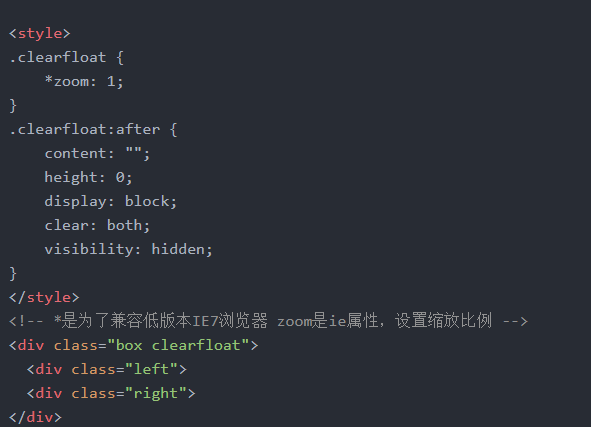Click the display: block; declaration
Image resolution: width=591 pixels, height=427 pixels.
(110, 202)
